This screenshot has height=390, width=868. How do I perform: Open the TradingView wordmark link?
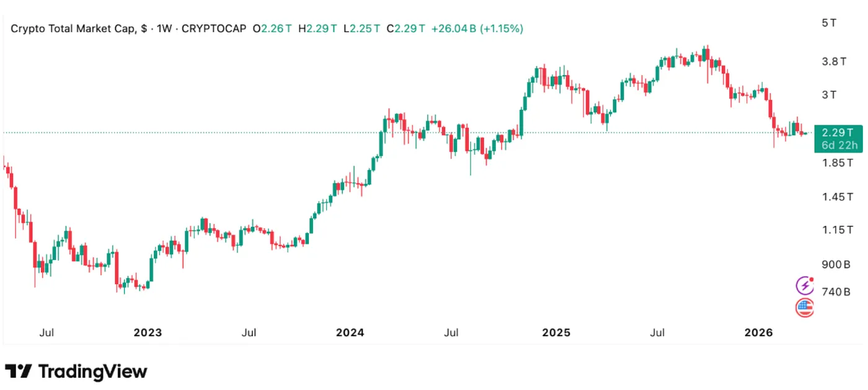(x=93, y=371)
